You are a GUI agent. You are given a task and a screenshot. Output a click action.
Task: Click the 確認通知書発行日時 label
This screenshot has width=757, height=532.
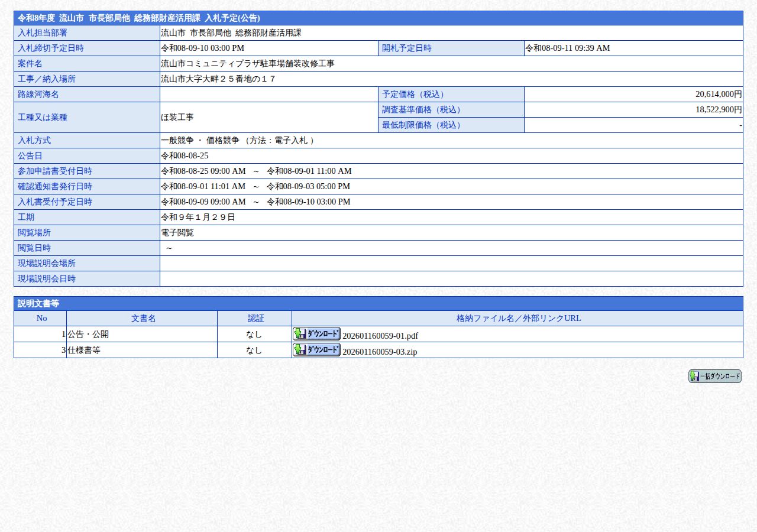tap(55, 187)
